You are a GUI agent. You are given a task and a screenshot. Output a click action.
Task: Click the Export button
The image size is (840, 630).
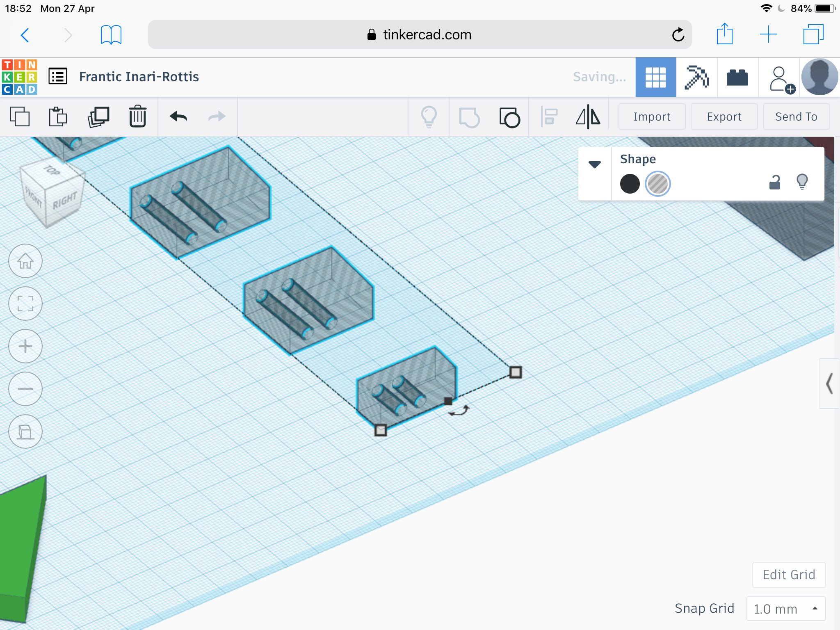[724, 117]
